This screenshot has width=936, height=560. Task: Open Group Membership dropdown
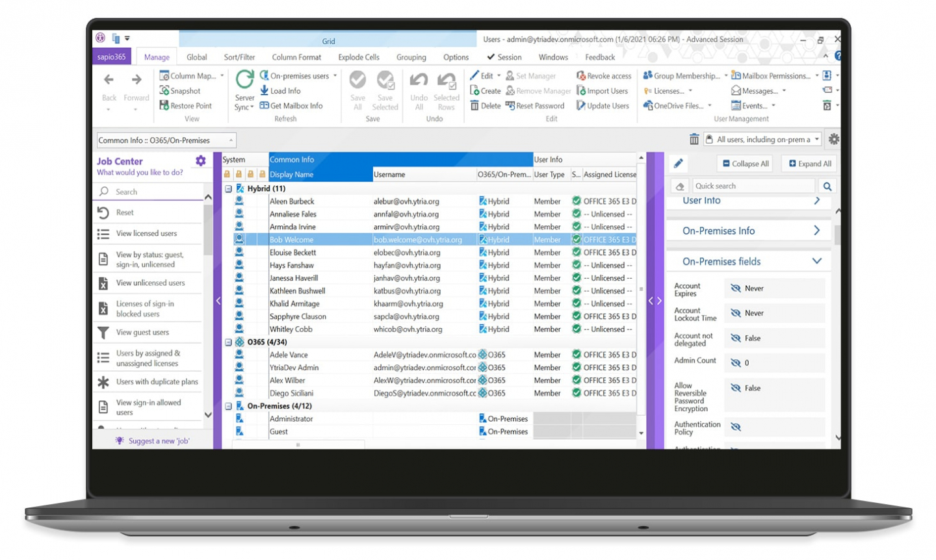click(685, 76)
